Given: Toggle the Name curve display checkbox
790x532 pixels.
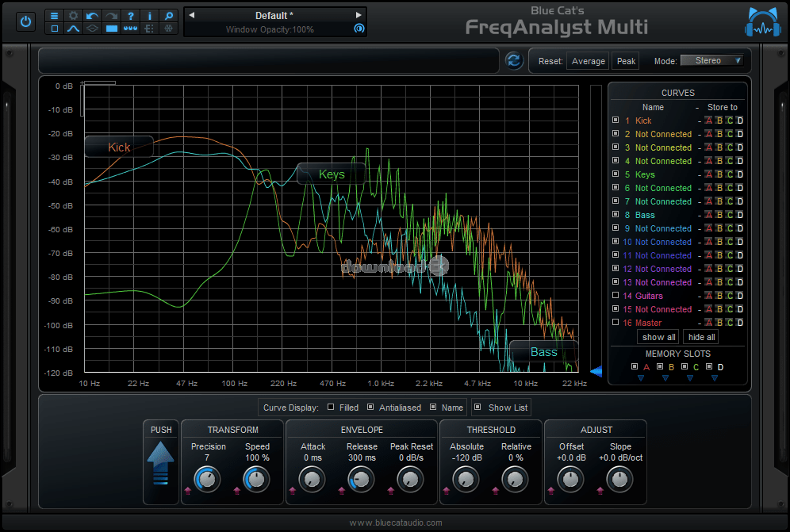Looking at the screenshot, I should click(x=433, y=407).
